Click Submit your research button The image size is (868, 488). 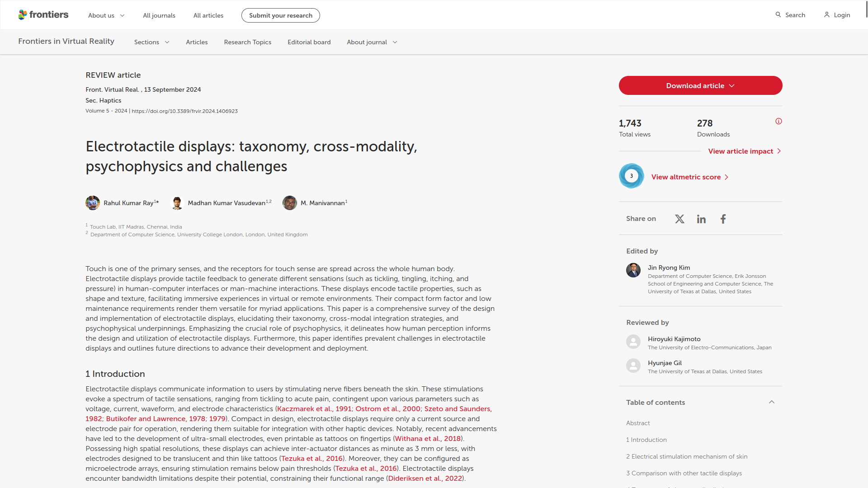[280, 15]
